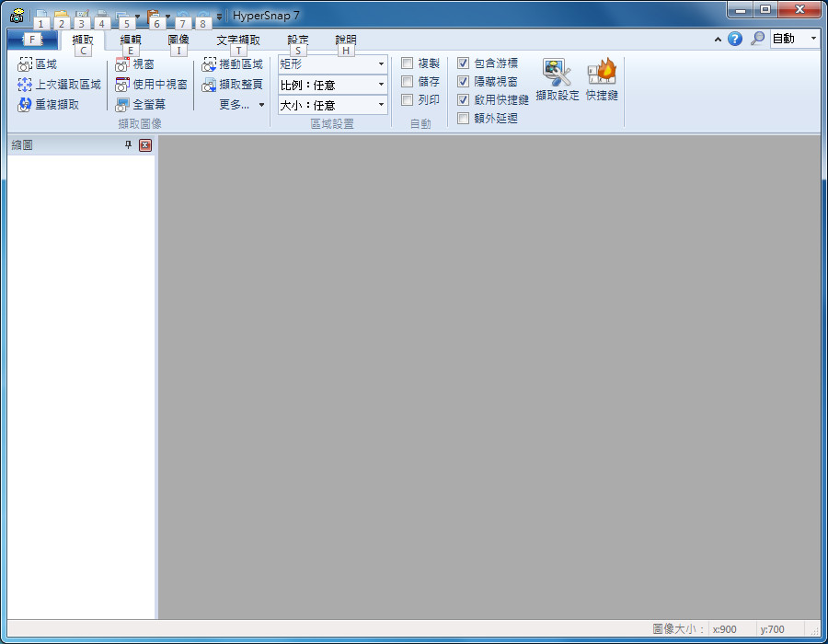Print via the printer icon in title bar
Viewport: 828px width, 644px height.
102,15
